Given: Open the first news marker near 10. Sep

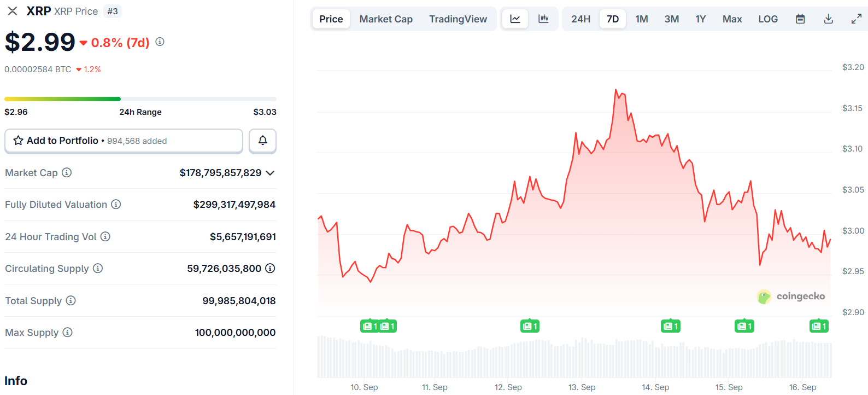Looking at the screenshot, I should (370, 326).
